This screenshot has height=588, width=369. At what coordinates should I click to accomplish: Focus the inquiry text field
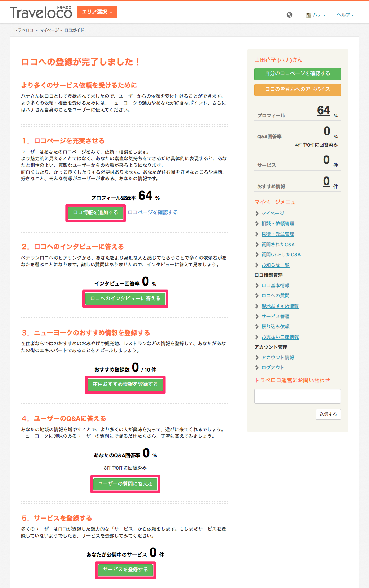click(x=298, y=396)
